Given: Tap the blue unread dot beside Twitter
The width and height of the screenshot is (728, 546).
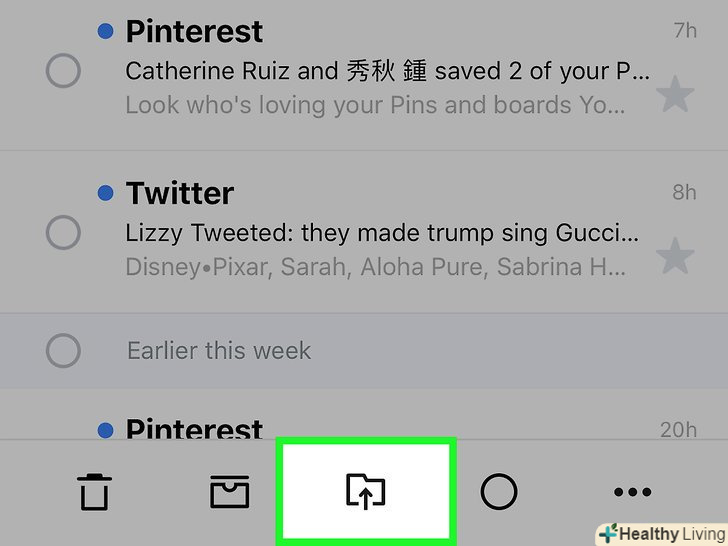Looking at the screenshot, I should [x=105, y=193].
